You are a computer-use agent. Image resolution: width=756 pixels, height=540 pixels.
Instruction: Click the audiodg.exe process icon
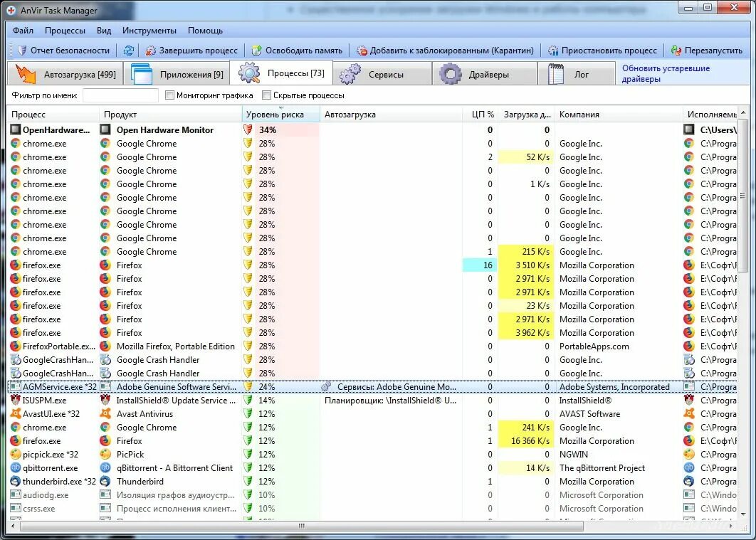(16, 494)
